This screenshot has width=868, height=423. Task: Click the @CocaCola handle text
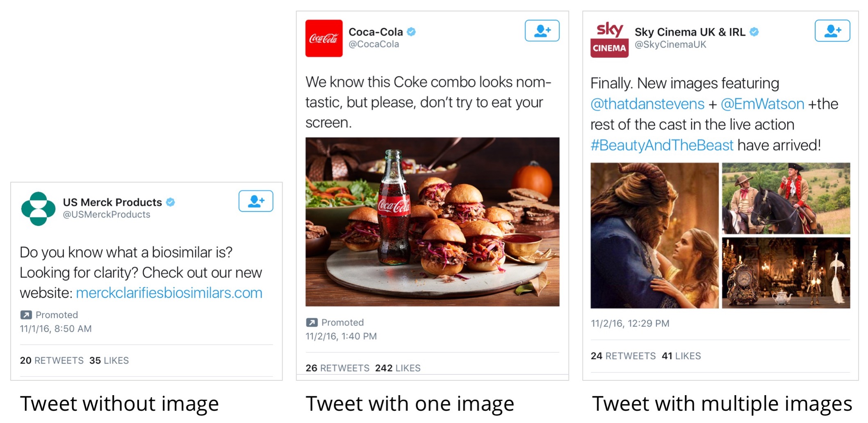374,44
